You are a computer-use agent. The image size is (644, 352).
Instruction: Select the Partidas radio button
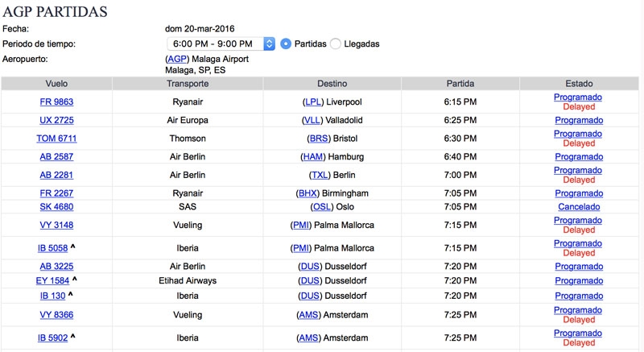(x=286, y=43)
